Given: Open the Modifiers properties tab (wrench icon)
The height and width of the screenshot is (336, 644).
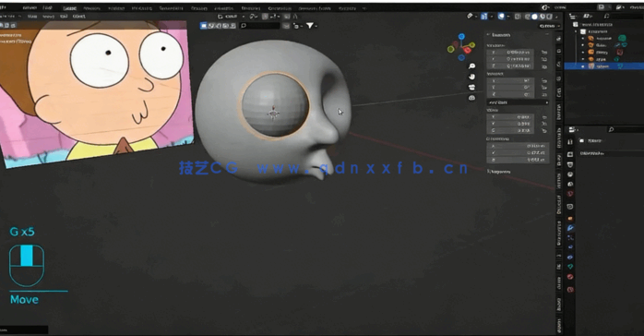Looking at the screenshot, I should click(x=570, y=228).
